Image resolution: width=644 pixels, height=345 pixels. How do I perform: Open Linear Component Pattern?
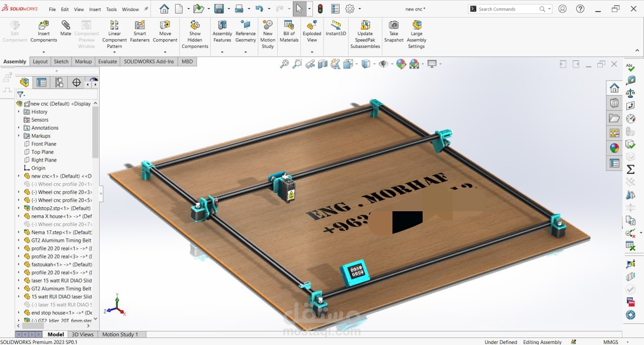114,34
